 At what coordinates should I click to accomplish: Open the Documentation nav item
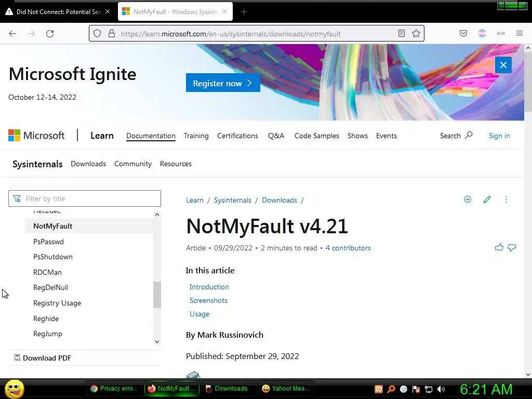151,136
